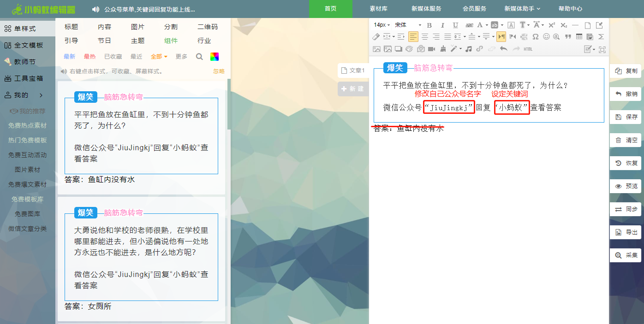Click the blank new page icon
The image size is (644, 324).
coord(588,25)
